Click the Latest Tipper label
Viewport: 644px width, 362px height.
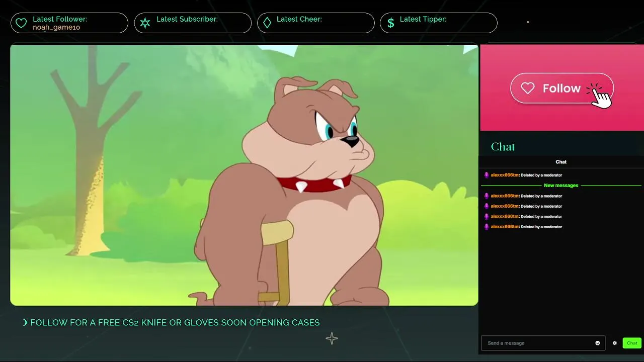click(x=423, y=19)
